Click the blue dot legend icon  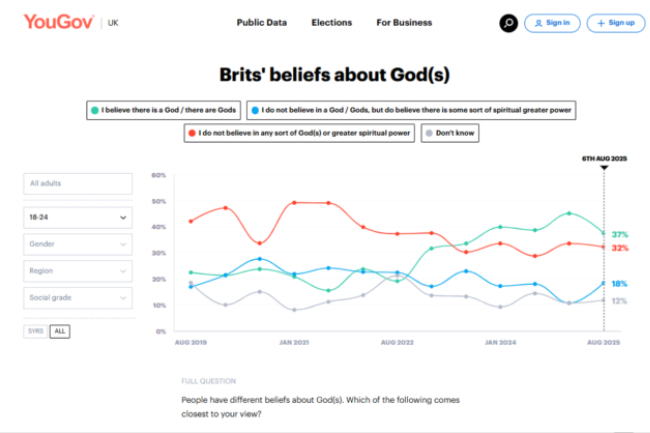coord(257,109)
